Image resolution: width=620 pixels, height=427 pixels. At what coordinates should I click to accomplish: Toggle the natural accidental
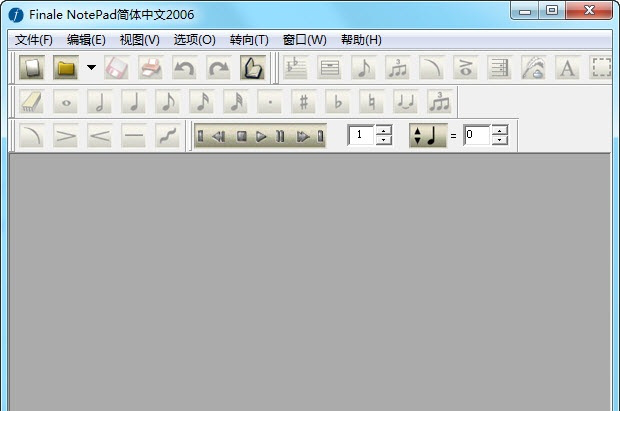(372, 102)
